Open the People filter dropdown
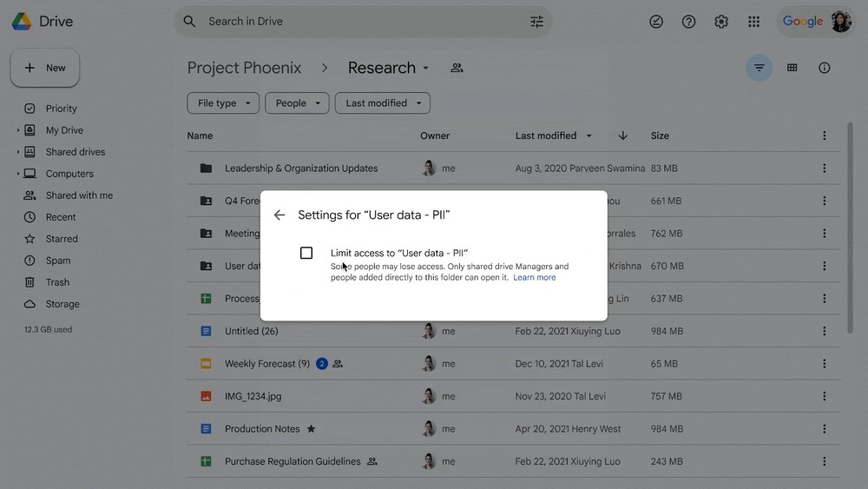The width and height of the screenshot is (868, 489). (x=297, y=103)
